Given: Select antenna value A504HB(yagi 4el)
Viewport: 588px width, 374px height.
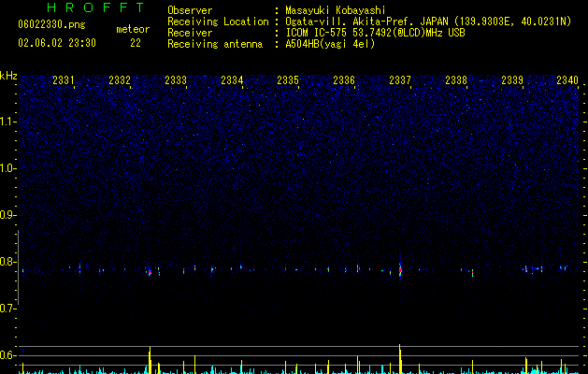Looking at the screenshot, I should point(330,44).
